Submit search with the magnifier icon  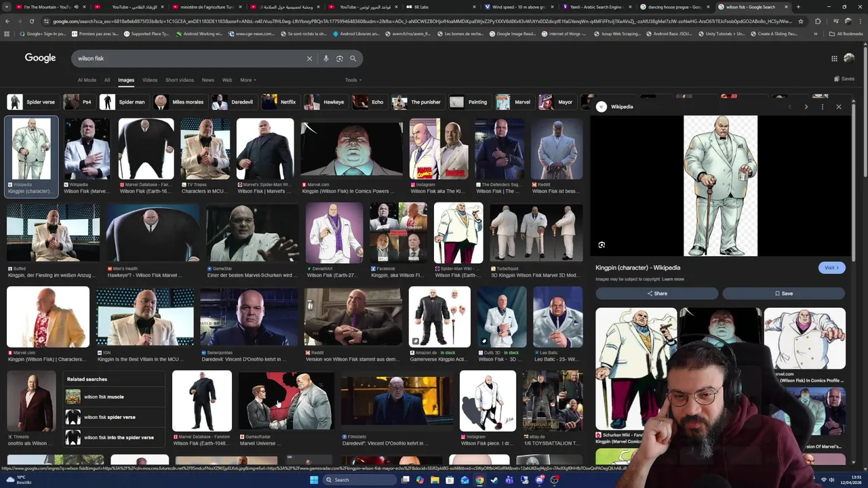[353, 58]
